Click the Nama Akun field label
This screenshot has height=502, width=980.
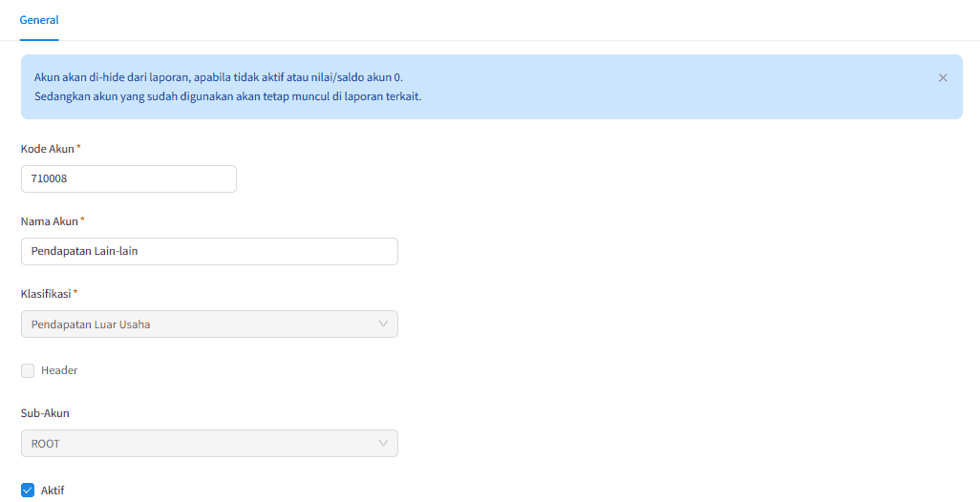49,221
